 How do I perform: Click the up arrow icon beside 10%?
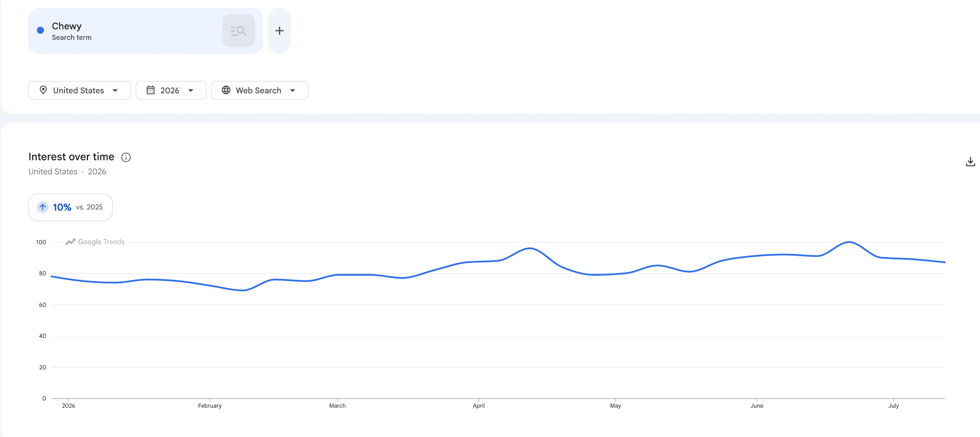[43, 207]
